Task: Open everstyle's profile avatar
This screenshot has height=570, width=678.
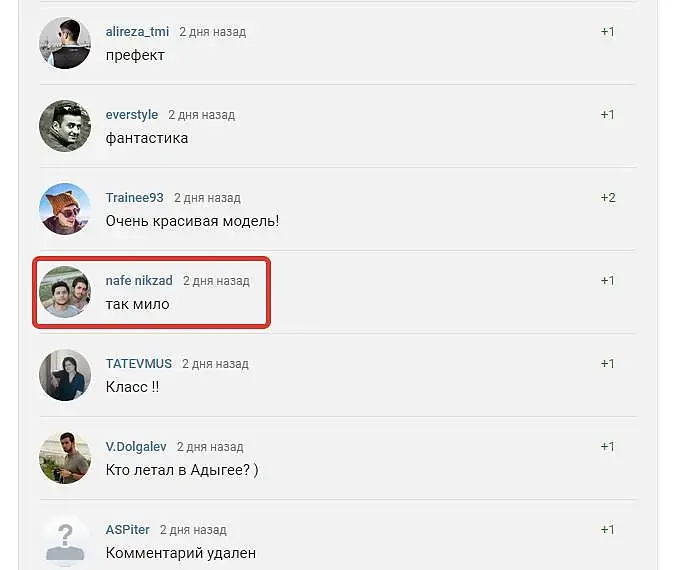Action: (65, 126)
